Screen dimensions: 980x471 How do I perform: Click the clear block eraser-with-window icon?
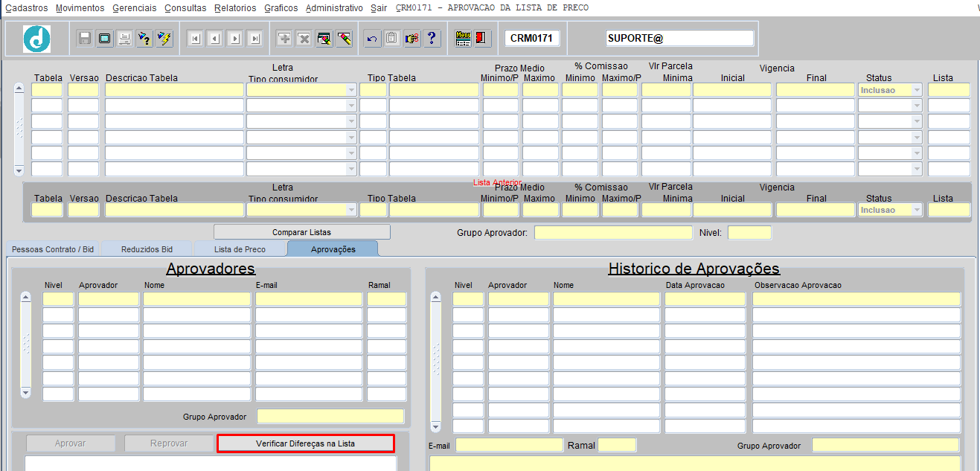(324, 39)
